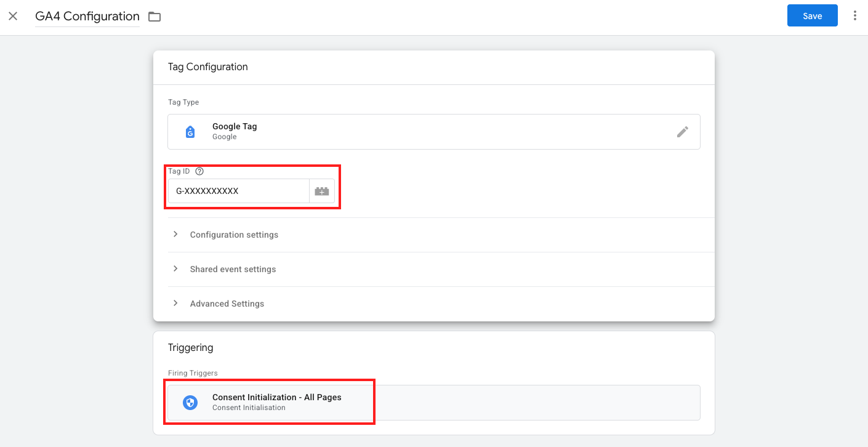This screenshot has height=447, width=868.
Task: Click the Consent Initialisation trigger subtitle
Action: (x=249, y=408)
